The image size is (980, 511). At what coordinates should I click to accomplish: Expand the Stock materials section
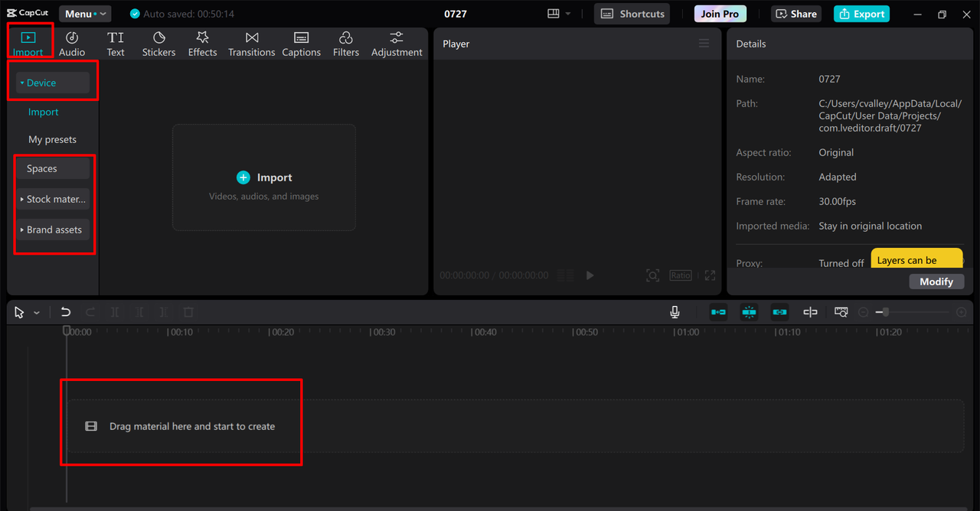coord(53,199)
